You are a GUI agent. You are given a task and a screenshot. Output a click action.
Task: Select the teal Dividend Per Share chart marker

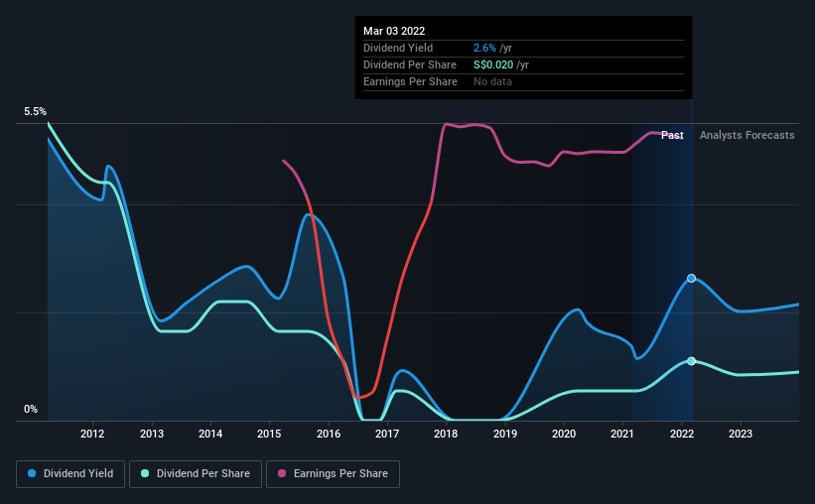(691, 361)
